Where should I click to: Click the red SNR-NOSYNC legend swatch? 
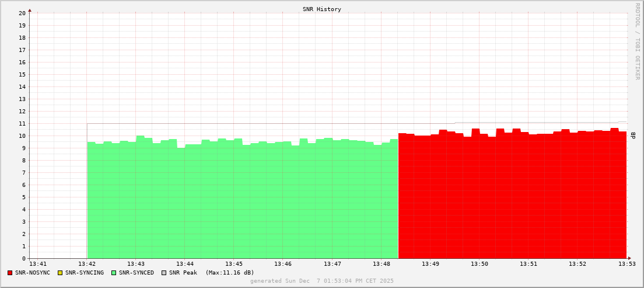[x=10, y=273]
